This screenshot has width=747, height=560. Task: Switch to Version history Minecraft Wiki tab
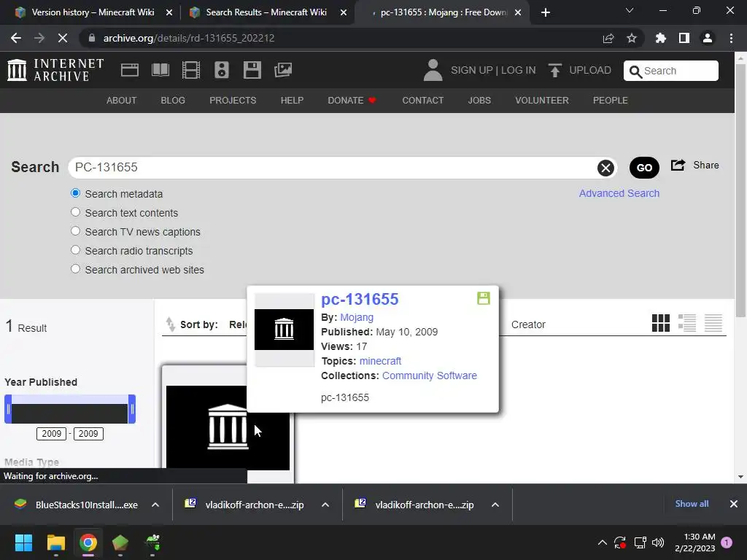[93, 12]
